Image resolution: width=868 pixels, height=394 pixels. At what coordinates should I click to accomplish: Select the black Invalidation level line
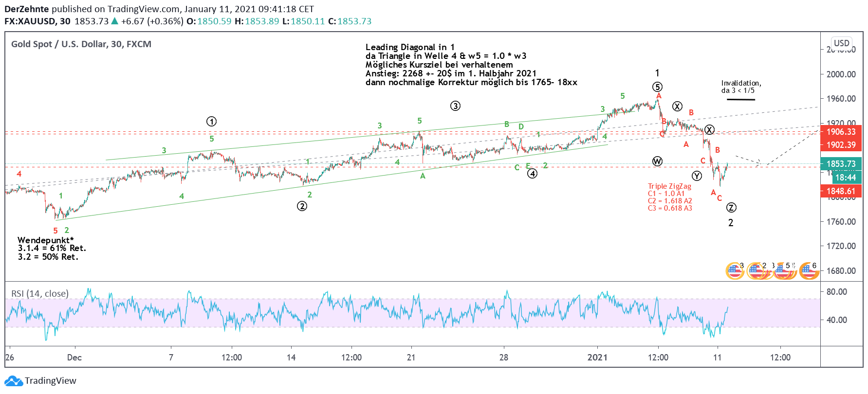740,100
